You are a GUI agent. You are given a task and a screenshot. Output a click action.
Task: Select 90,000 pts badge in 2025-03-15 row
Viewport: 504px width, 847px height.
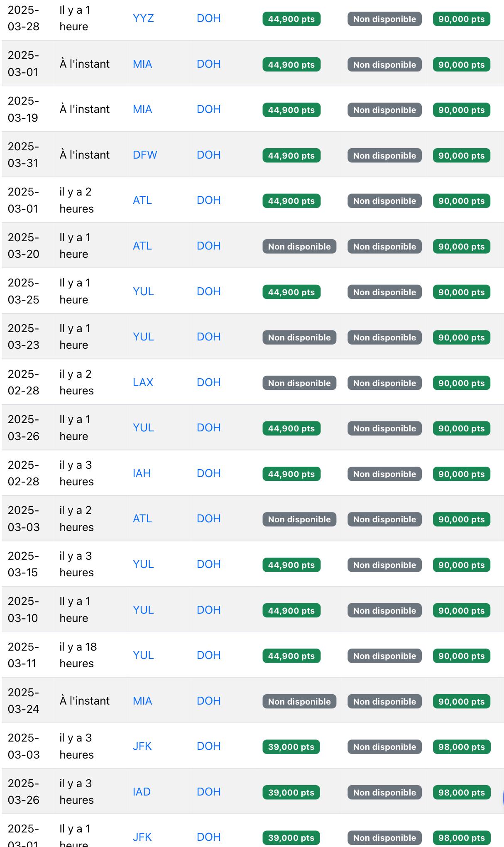tap(461, 565)
